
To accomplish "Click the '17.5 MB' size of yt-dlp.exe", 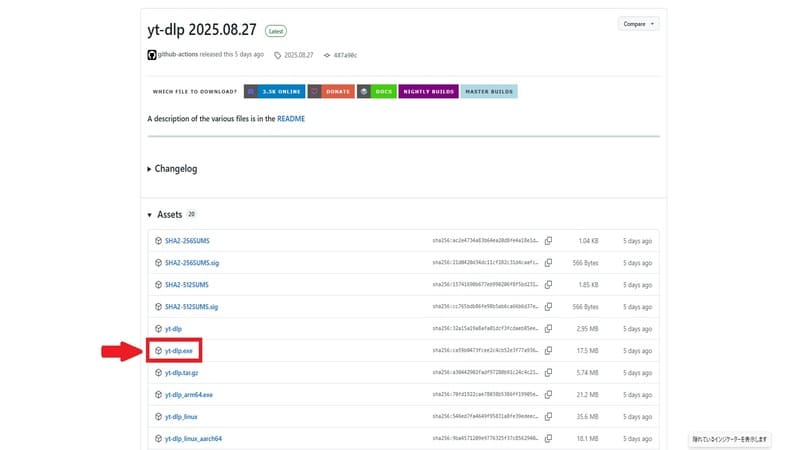I will (587, 351).
